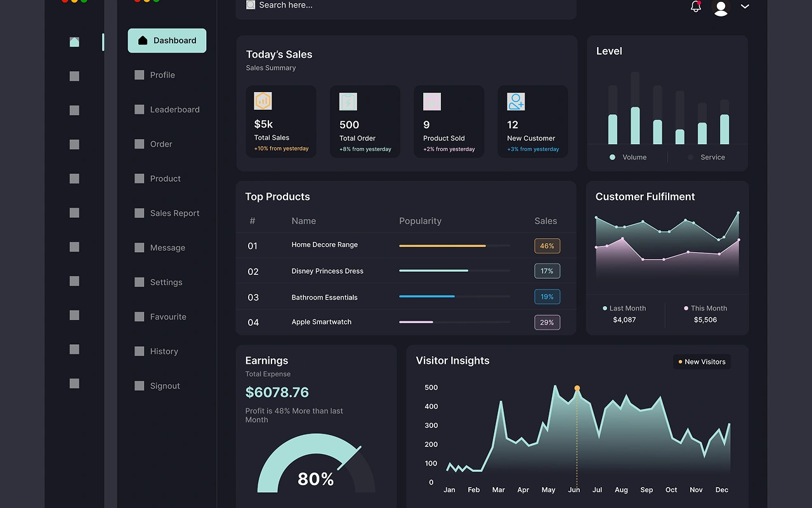The height and width of the screenshot is (508, 812).
Task: Click the home icon in collapsed sidebar
Action: [x=74, y=42]
